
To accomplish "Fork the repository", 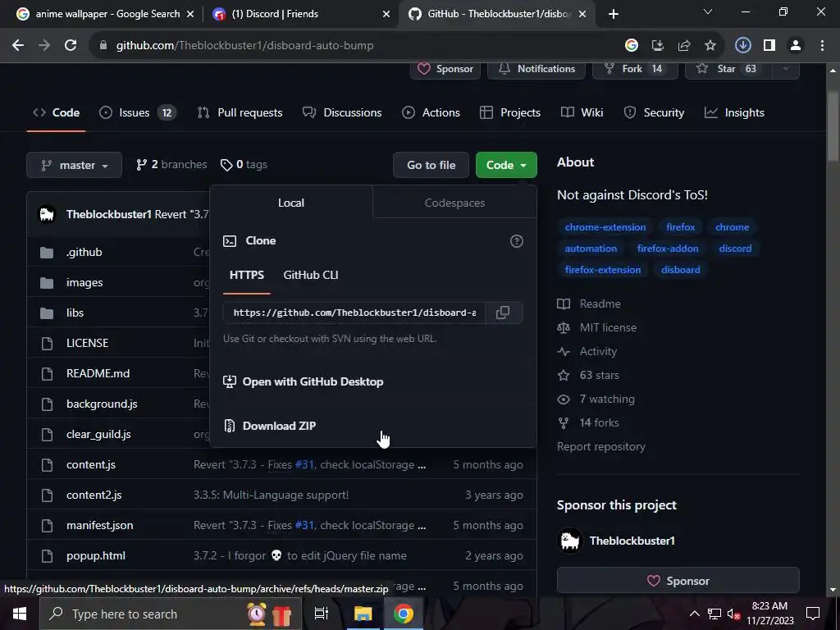I will click(x=635, y=69).
